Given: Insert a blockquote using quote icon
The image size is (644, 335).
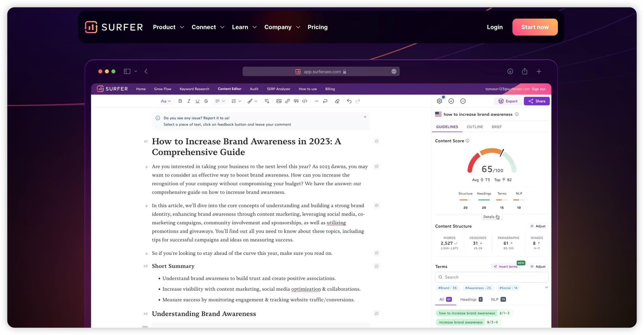Looking at the screenshot, I should [x=296, y=101].
